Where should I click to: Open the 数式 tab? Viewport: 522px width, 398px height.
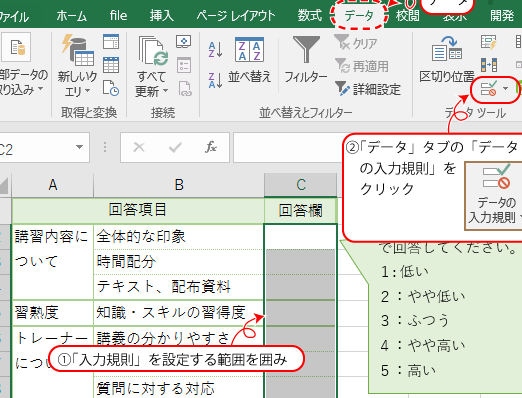point(310,15)
